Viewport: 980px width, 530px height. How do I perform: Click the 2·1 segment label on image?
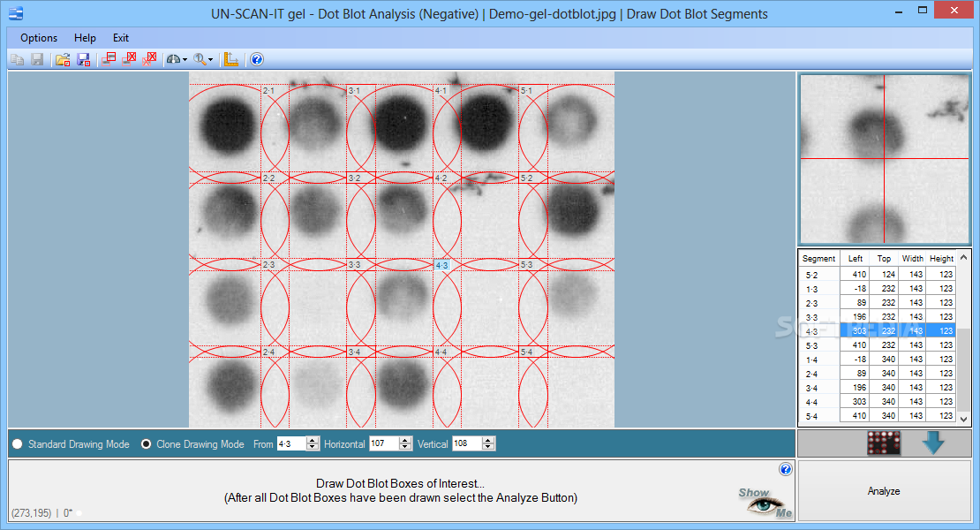click(x=268, y=91)
